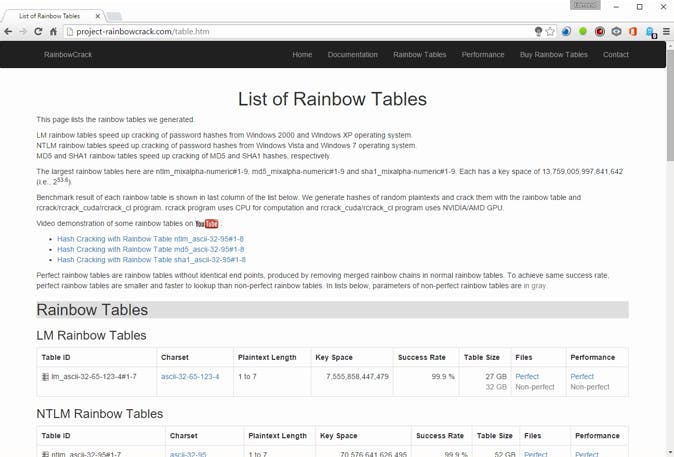Open the Chrome hamburger menu
Screen dimensions: 674x457
[x=666, y=31]
